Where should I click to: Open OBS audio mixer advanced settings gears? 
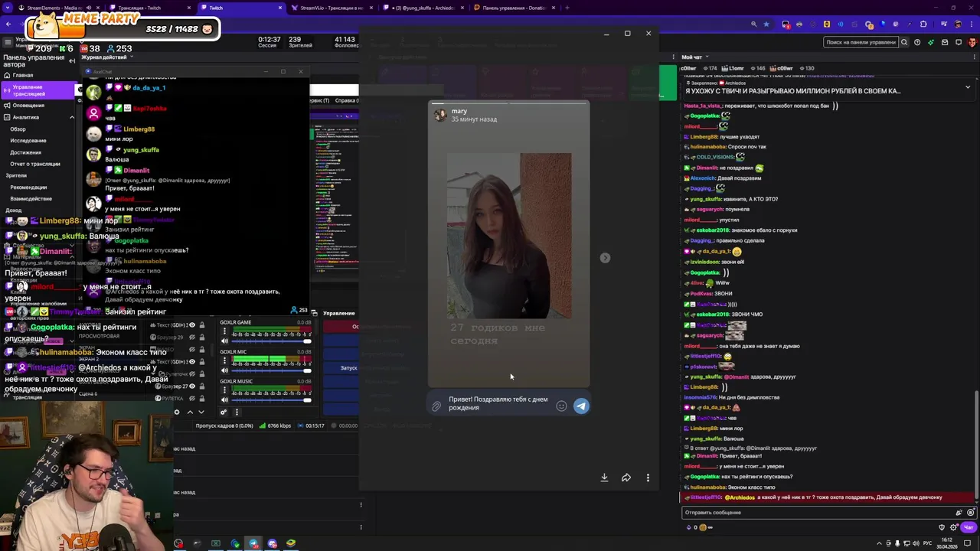(224, 412)
